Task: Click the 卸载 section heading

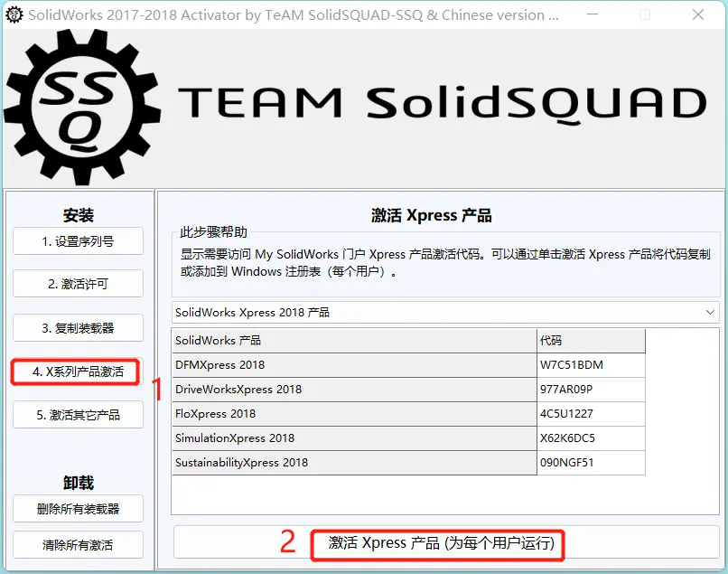Action: click(79, 483)
